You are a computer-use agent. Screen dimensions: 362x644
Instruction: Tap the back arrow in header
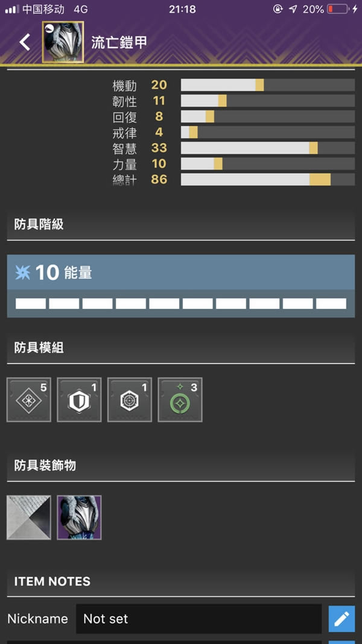coord(25,42)
